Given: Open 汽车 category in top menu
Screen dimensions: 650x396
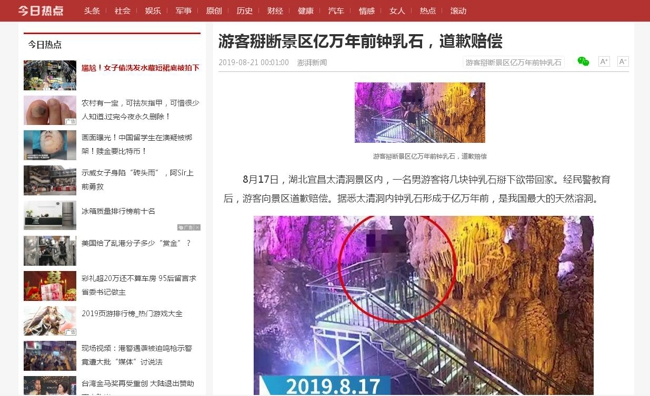Looking at the screenshot, I should pyautogui.click(x=336, y=11).
